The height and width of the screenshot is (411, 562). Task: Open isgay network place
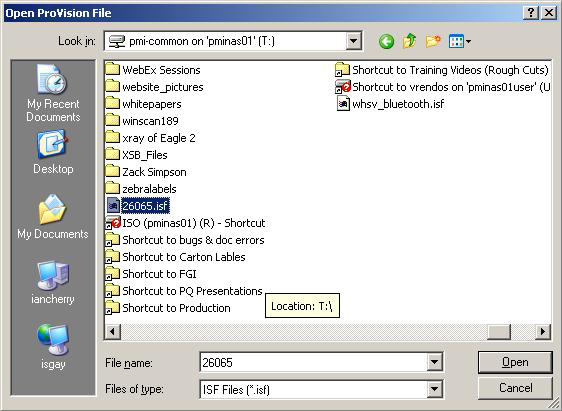pyautogui.click(x=53, y=347)
